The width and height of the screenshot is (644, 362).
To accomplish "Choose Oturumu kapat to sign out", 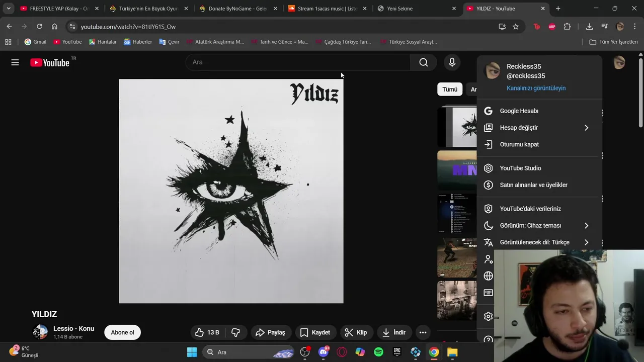I will (x=539, y=144).
